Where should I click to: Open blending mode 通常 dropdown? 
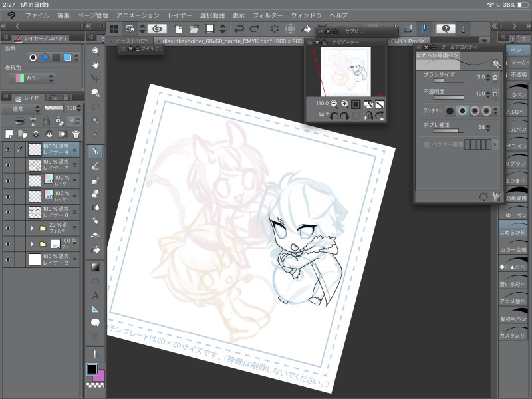[21, 108]
